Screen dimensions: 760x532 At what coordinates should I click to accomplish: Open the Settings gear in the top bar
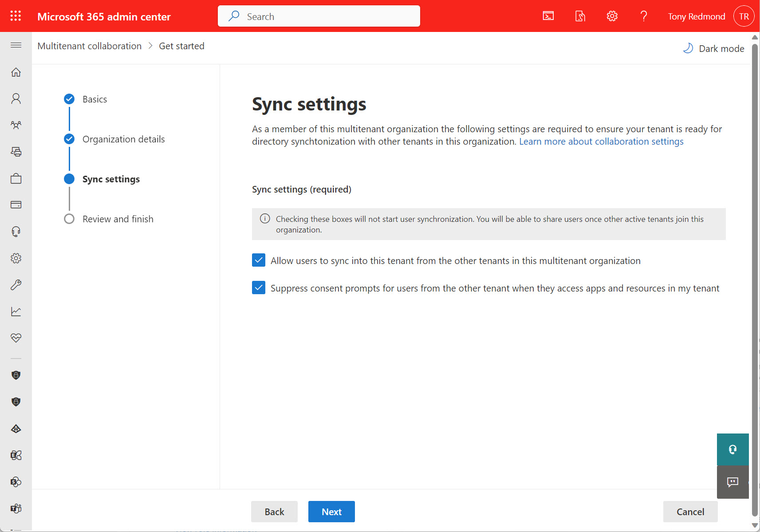[x=612, y=16]
